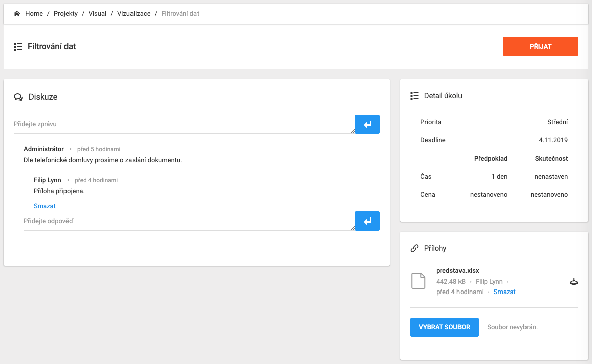This screenshot has height=364, width=592.
Task: Open Vizualizace breadcrumb link
Action: point(134,14)
